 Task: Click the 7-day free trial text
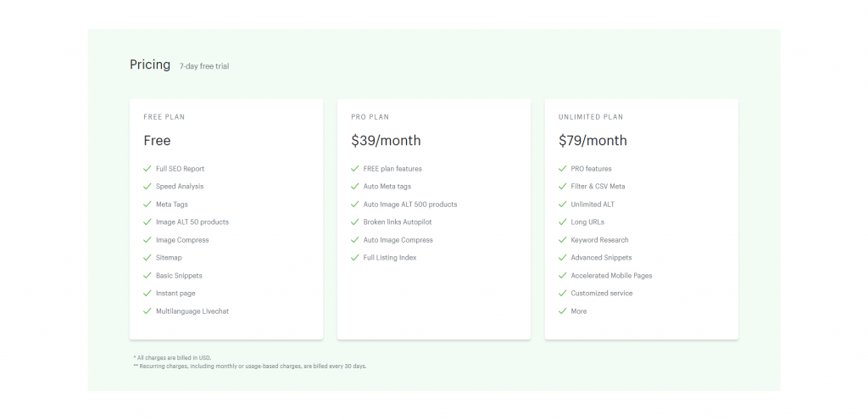204,66
